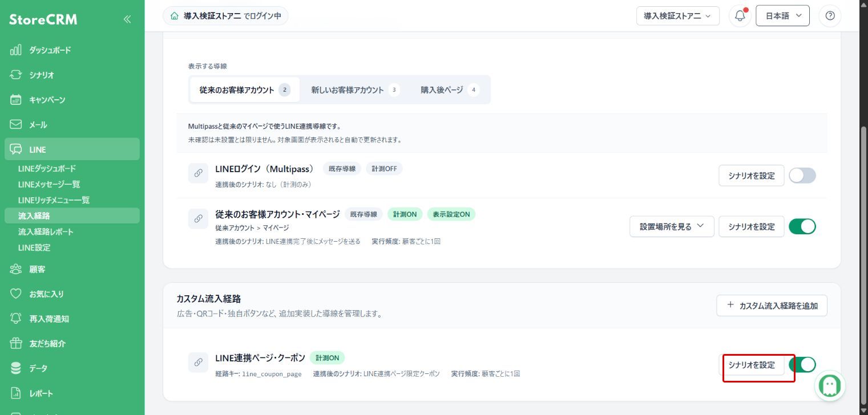The image size is (868, 415).
Task: Click the 計測OFF badge on LINEログイン row
Action: pos(384,169)
